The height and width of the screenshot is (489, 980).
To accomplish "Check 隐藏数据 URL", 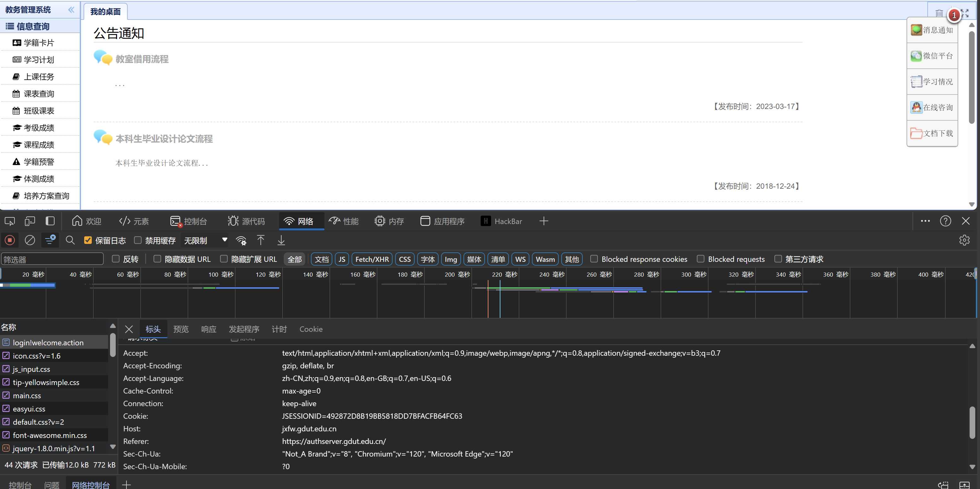I will click(x=157, y=259).
